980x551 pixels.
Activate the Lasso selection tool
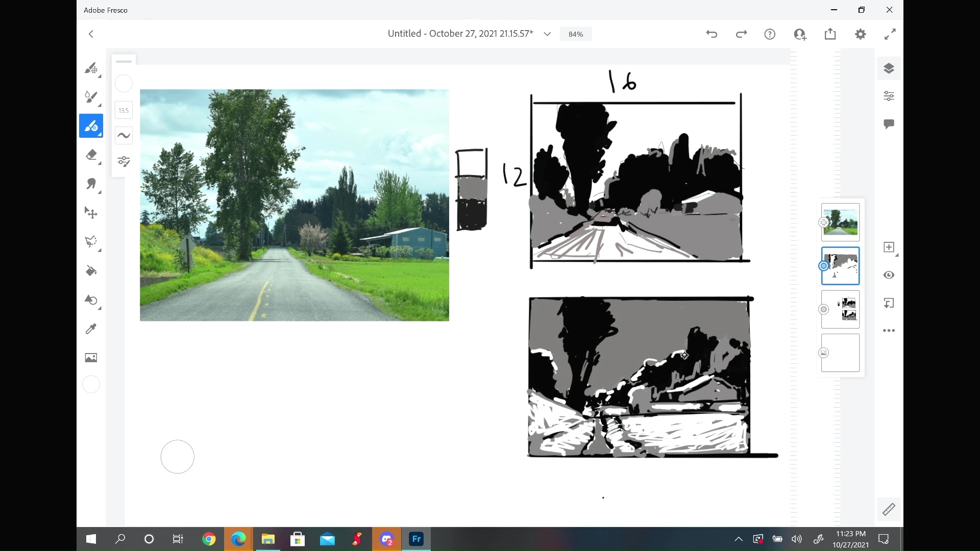point(91,241)
